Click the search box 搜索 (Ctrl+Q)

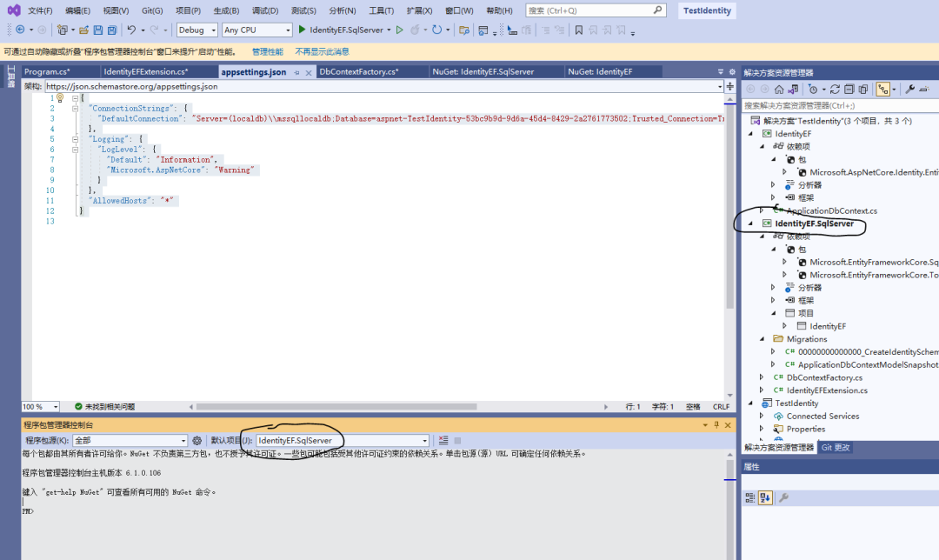tap(596, 10)
